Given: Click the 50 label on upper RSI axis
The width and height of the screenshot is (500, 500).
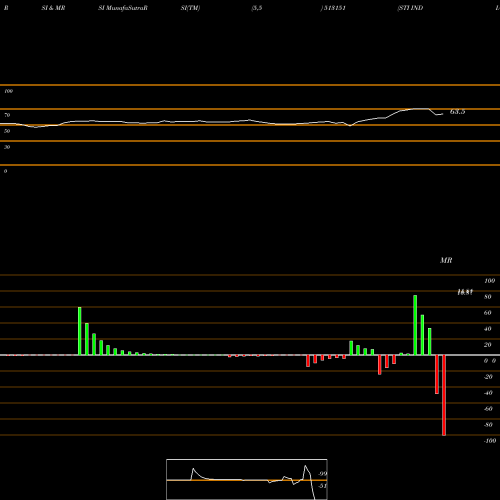Looking at the screenshot, I should point(7,131).
